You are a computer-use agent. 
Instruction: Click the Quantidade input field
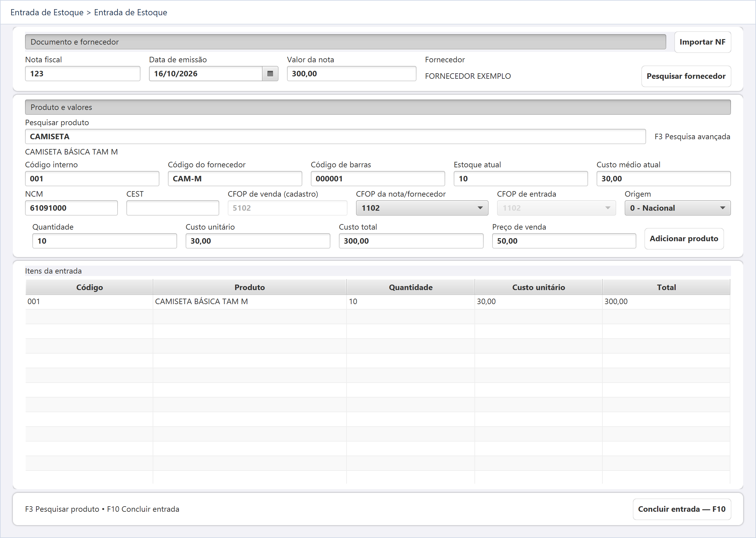click(104, 241)
